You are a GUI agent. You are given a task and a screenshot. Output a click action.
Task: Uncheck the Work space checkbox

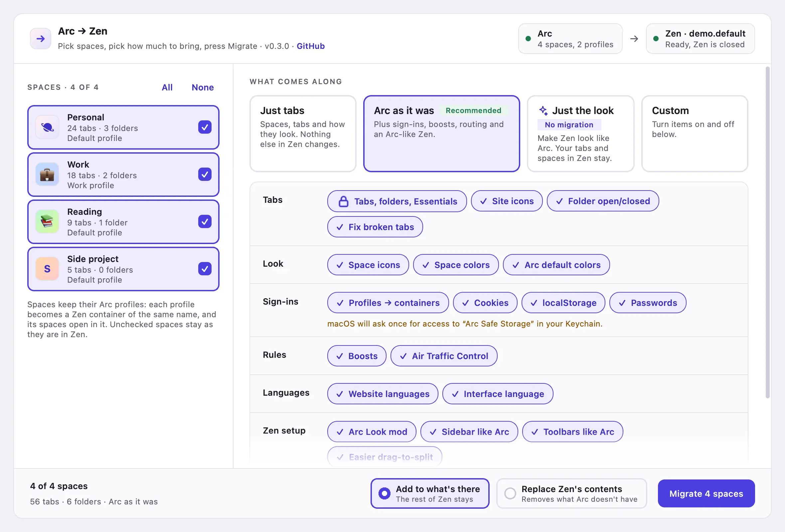tap(205, 175)
